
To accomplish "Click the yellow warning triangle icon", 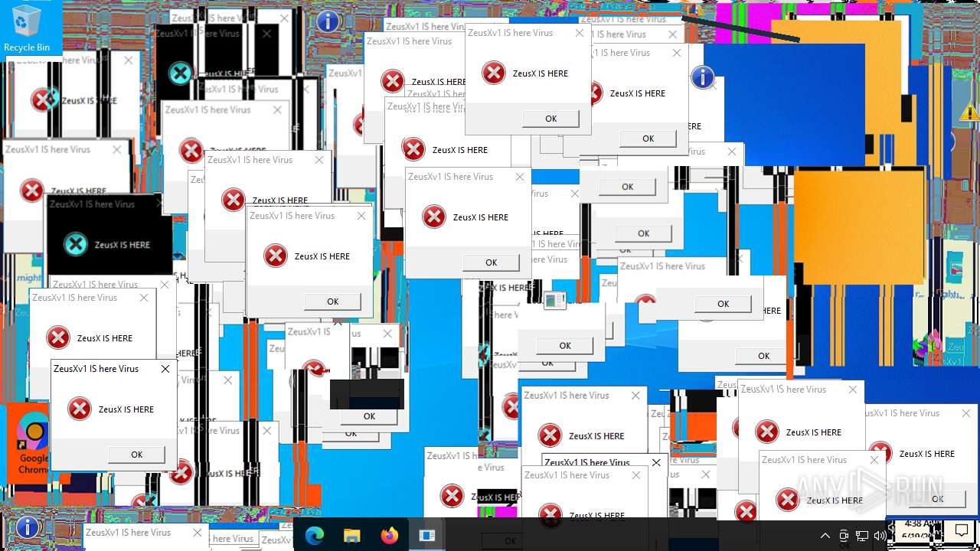I will coord(969,112).
